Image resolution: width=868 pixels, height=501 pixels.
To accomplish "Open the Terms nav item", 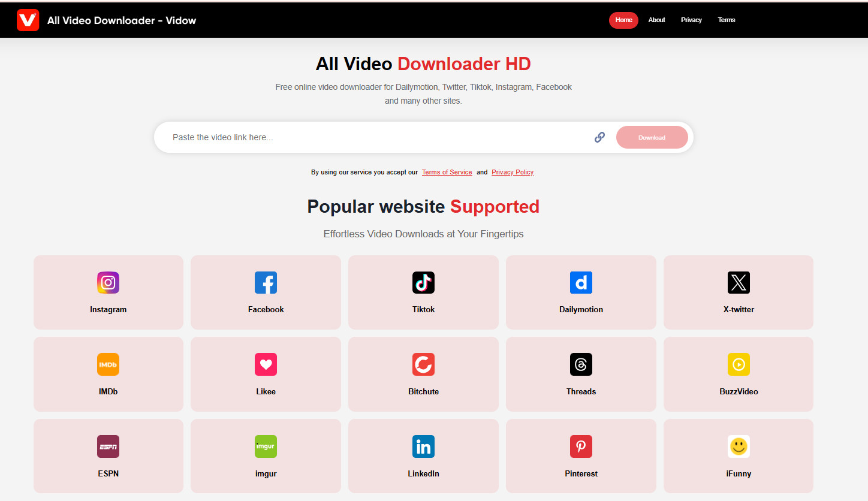I will pos(727,20).
